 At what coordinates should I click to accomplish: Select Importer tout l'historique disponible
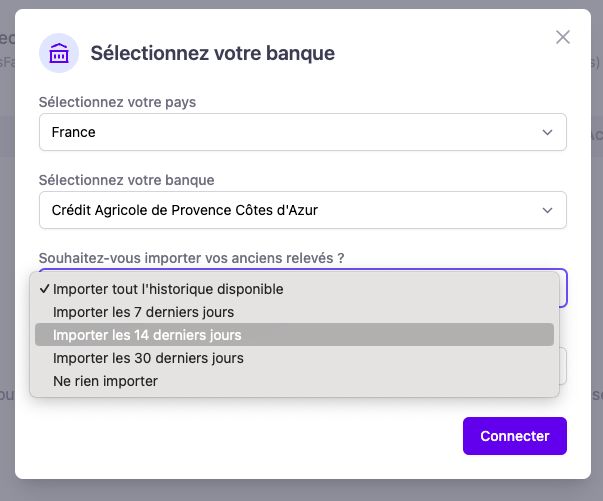coord(168,289)
